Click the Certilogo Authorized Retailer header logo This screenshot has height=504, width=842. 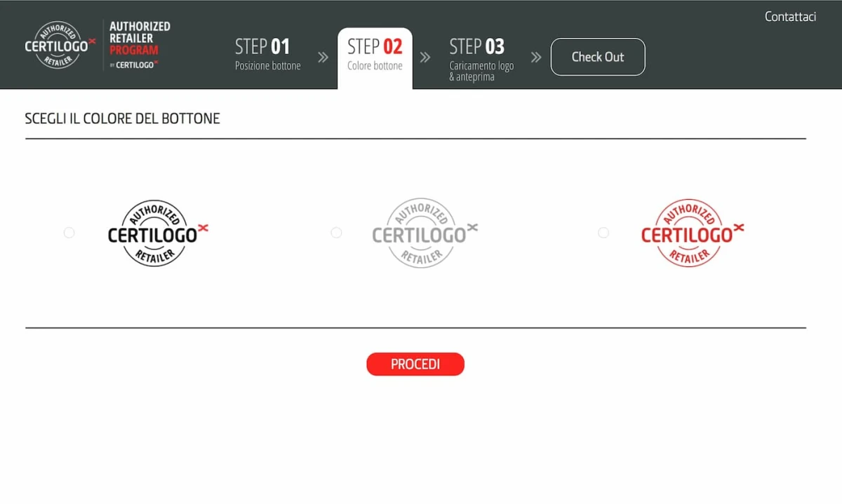60,45
